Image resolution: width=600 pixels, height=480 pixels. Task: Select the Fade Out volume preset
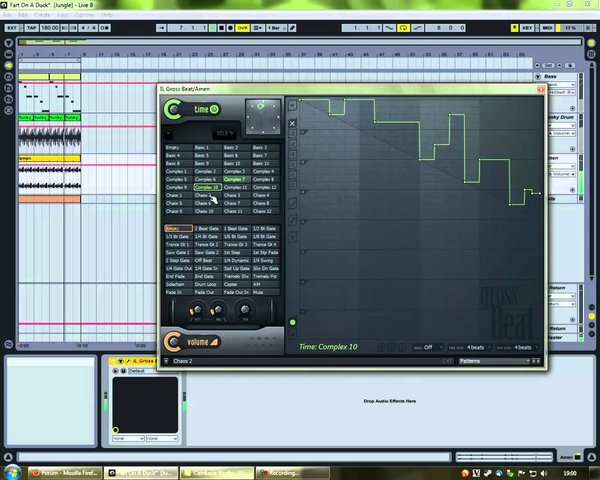[207, 292]
